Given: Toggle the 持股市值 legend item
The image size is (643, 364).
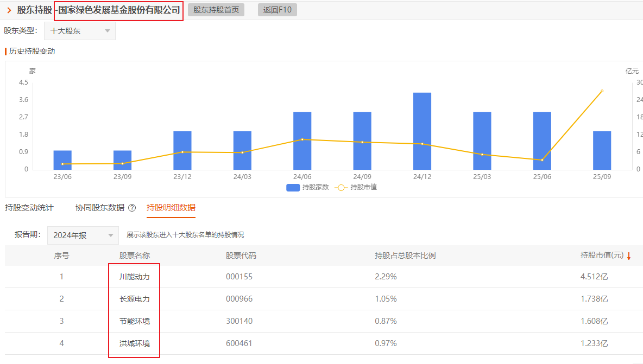Looking at the screenshot, I should click(x=356, y=187).
